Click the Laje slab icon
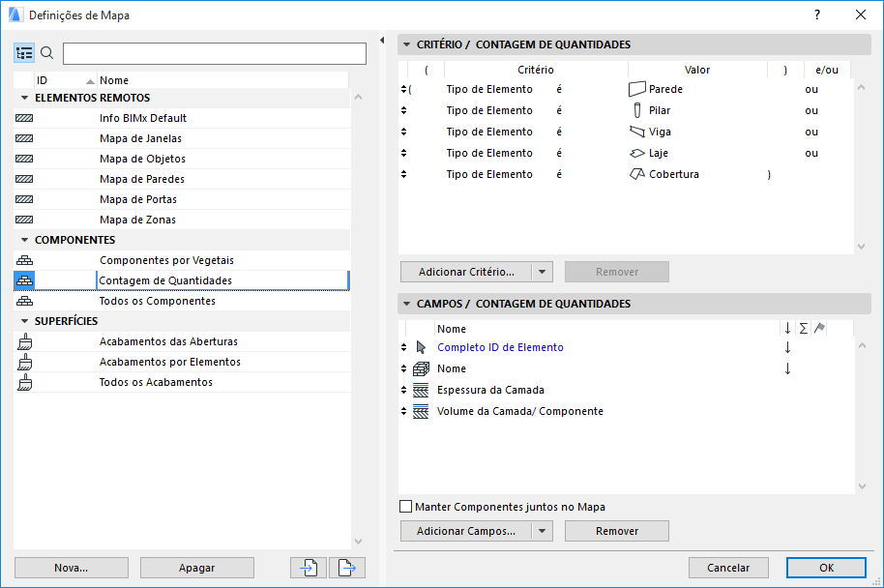This screenshot has height=588, width=884. (x=636, y=153)
